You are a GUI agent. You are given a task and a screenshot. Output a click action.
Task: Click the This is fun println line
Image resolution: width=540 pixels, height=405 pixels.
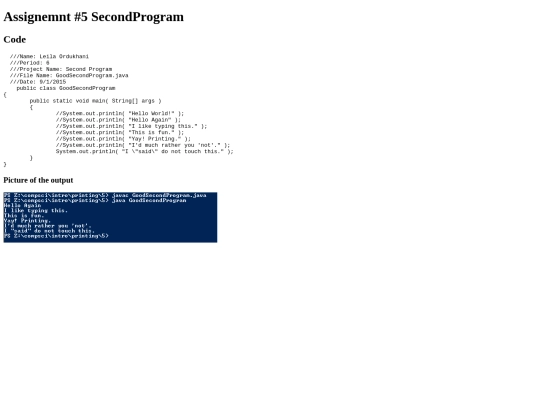tap(120, 132)
